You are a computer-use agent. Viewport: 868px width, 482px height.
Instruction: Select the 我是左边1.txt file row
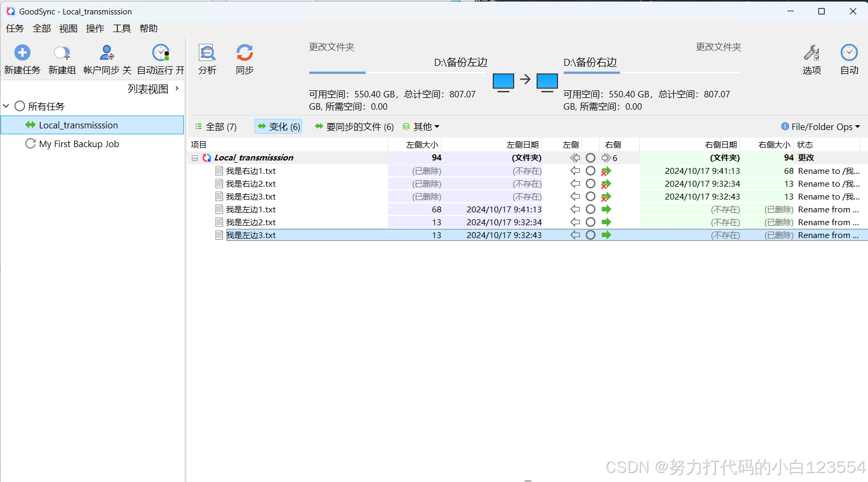pos(526,209)
